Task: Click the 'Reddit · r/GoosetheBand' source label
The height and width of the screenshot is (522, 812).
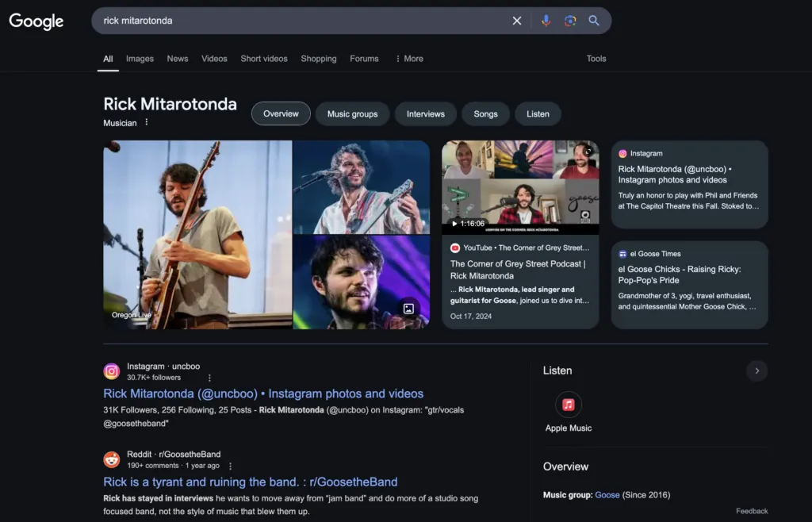Action: (x=174, y=454)
